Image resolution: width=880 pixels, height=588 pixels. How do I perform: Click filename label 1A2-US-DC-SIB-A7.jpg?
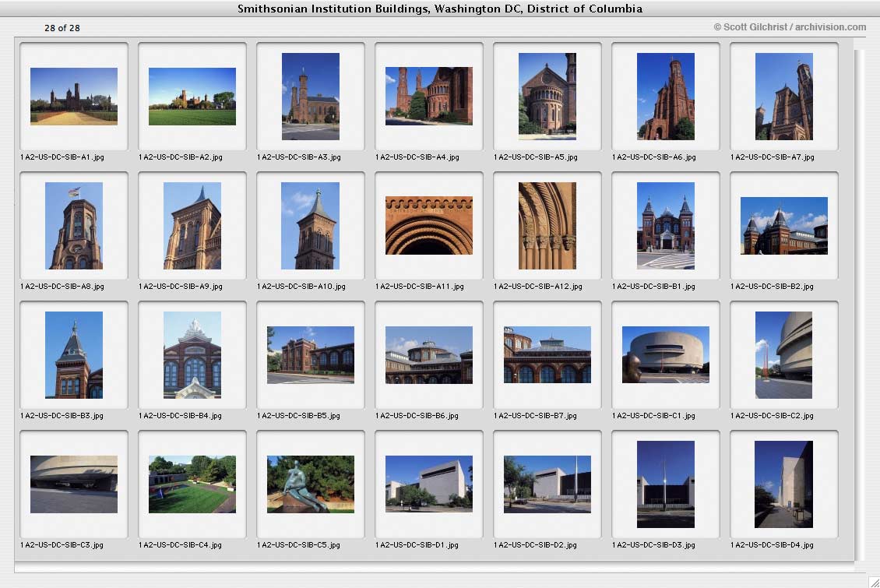773,157
